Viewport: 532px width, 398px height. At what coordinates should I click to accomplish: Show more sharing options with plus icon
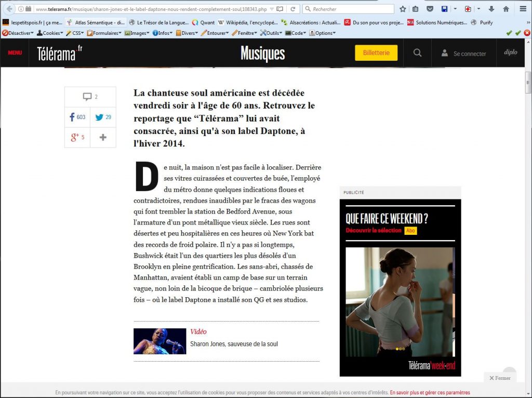[103, 138]
